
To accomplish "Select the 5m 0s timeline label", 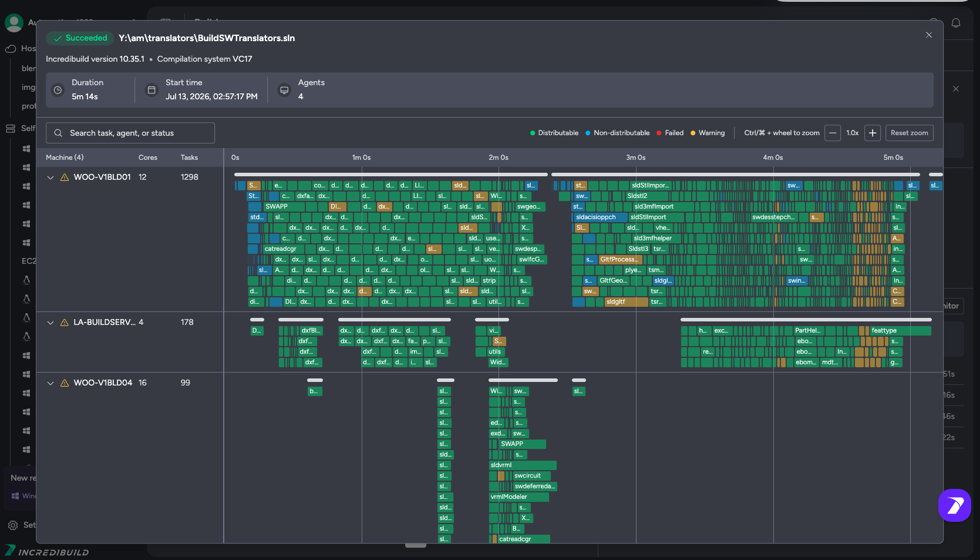I will 893,157.
